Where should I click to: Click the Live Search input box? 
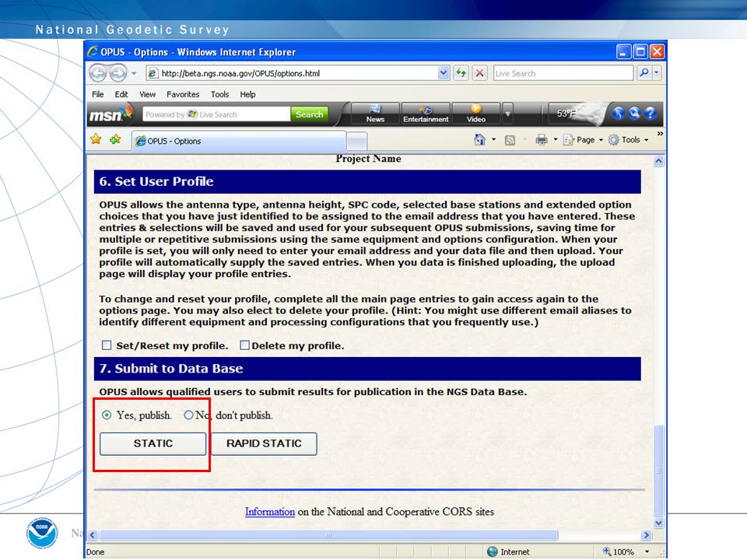[563, 73]
